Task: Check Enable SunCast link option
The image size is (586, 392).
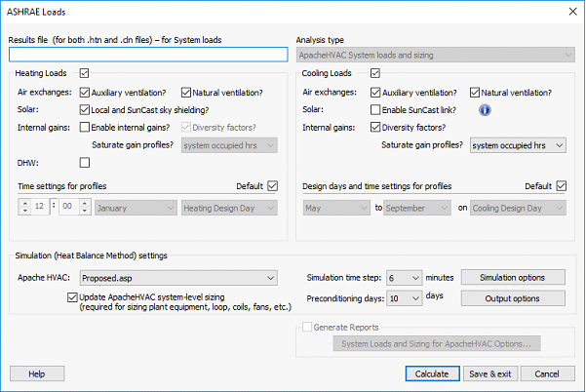Action: click(x=376, y=109)
